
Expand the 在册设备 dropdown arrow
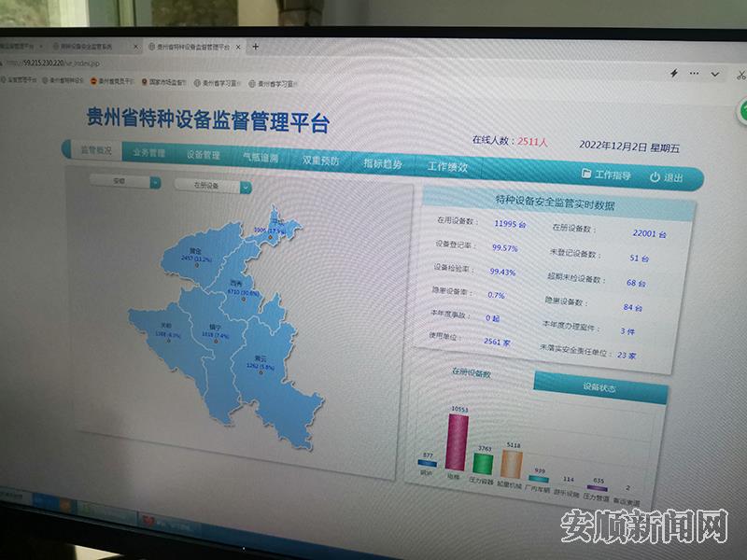tap(246, 188)
